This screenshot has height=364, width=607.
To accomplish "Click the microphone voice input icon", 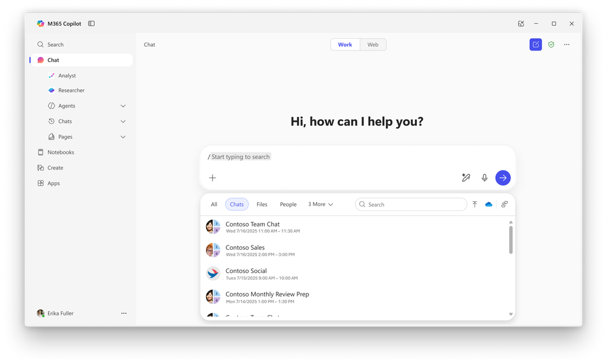I will [x=484, y=177].
